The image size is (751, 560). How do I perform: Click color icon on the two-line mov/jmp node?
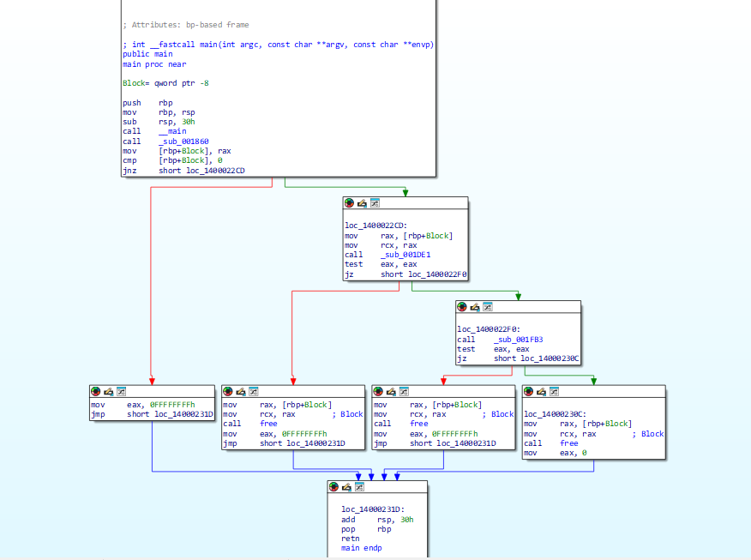(96, 391)
